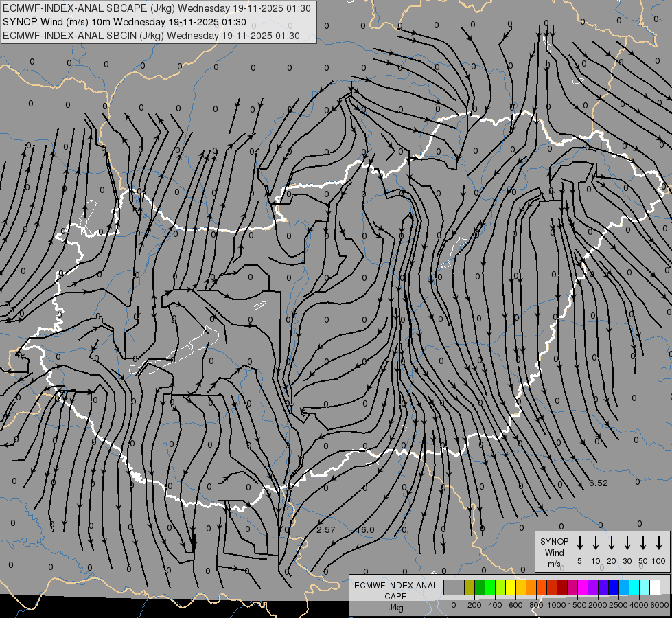
Task: Pick the pure blue CAPE legend swatch
Action: 613,587
